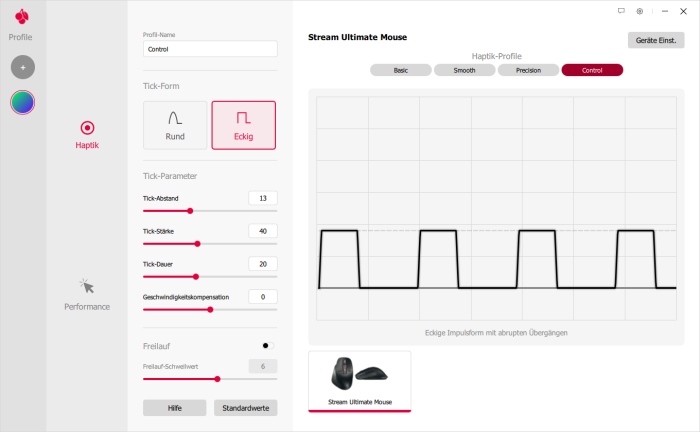The height and width of the screenshot is (432, 700).
Task: Click the Cherry logo icon
Action: pos(22,16)
